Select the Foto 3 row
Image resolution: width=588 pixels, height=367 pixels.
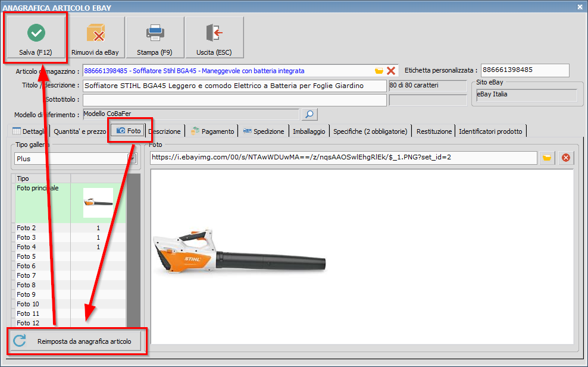pyautogui.click(x=70, y=237)
